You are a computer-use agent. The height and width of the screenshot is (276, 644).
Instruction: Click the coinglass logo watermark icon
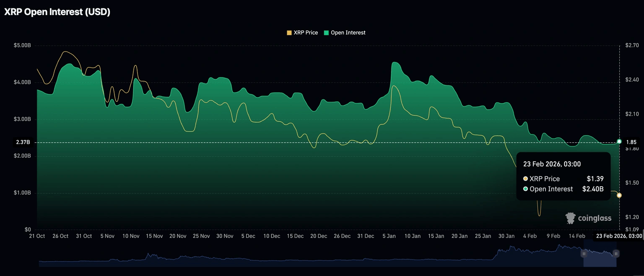pos(571,218)
